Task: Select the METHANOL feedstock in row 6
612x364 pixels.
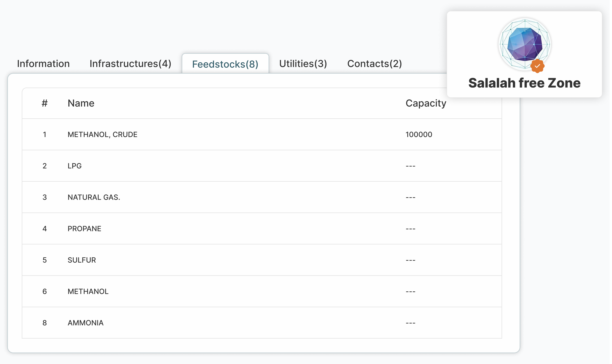Action: click(x=88, y=291)
